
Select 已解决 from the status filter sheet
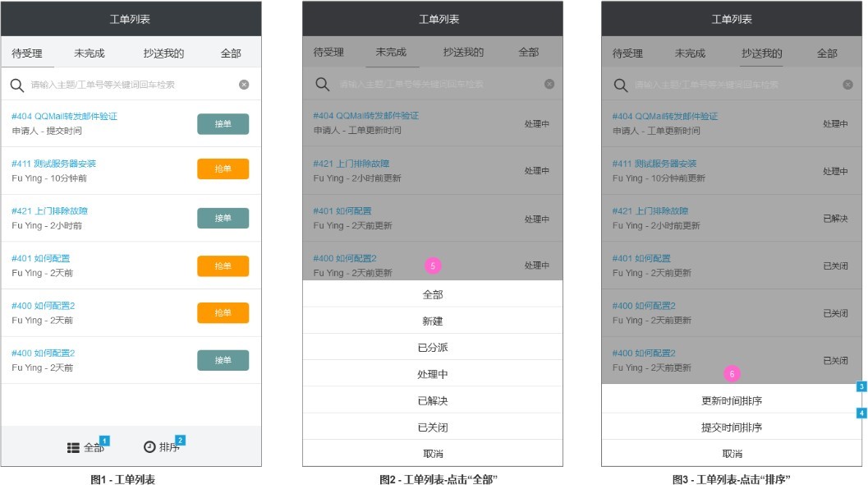pos(433,401)
